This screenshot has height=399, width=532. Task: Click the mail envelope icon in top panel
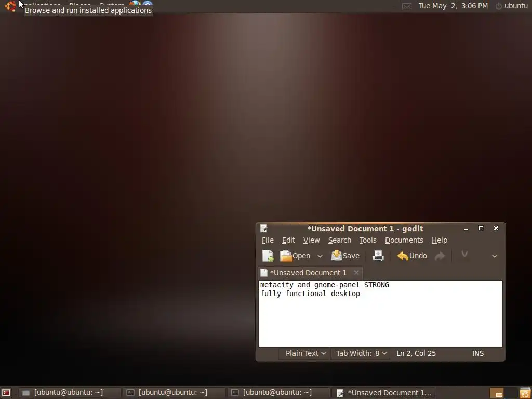click(x=407, y=6)
